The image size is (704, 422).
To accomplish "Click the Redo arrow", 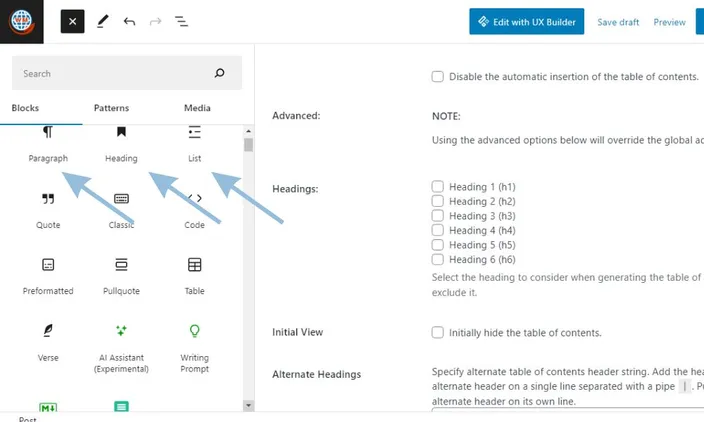I will 155,22.
